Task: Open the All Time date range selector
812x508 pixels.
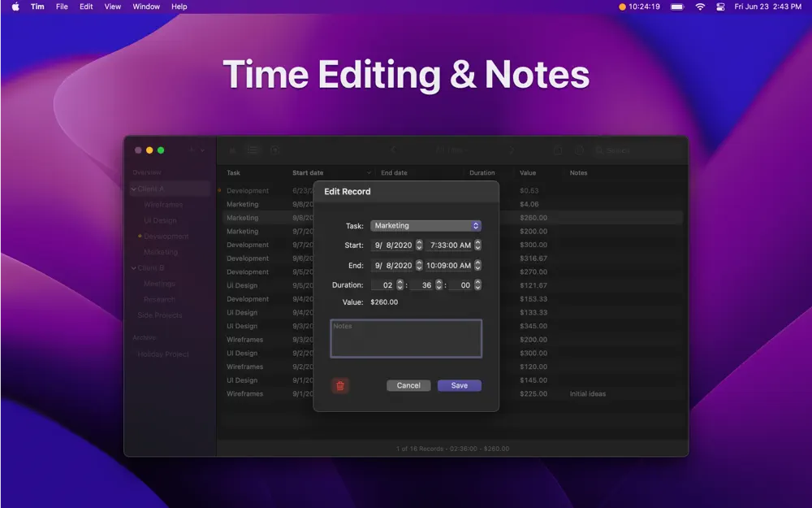Action: tap(452, 150)
